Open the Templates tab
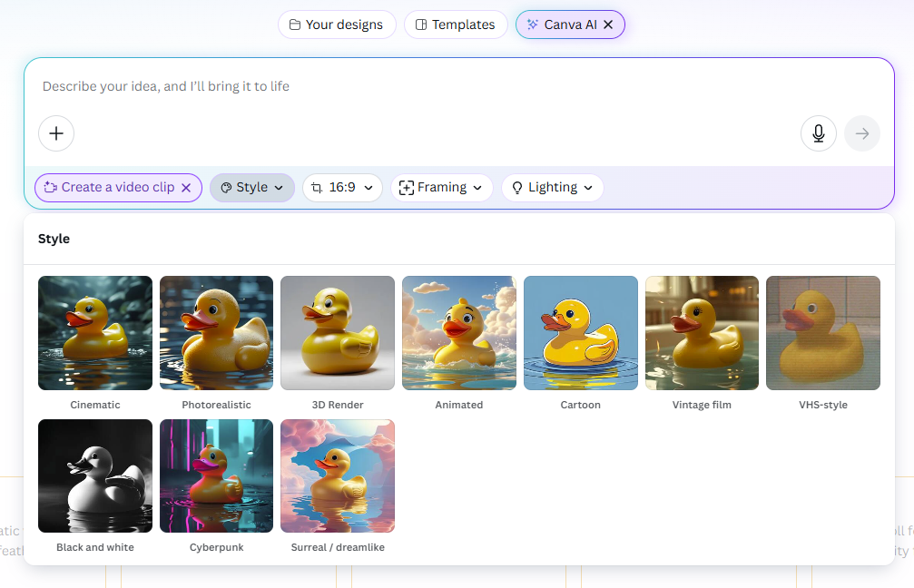Viewport: 914px width, 588px height. coord(455,24)
